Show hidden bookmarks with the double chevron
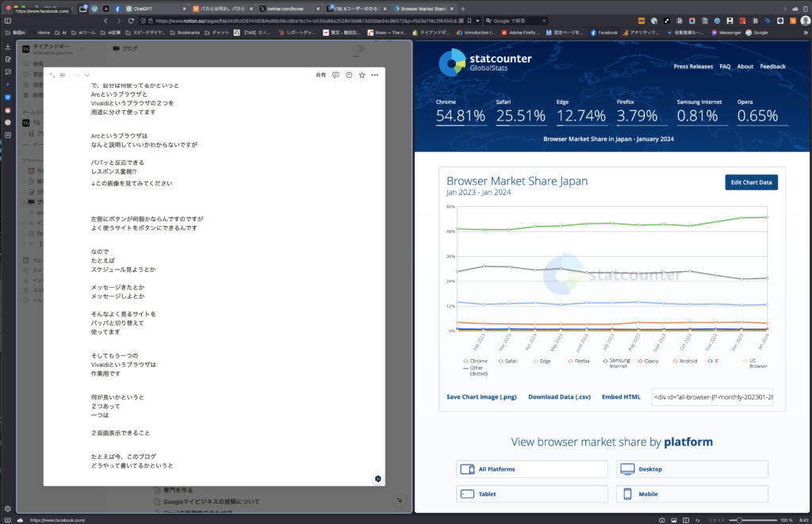Image resolution: width=812 pixels, height=524 pixels. (x=806, y=33)
